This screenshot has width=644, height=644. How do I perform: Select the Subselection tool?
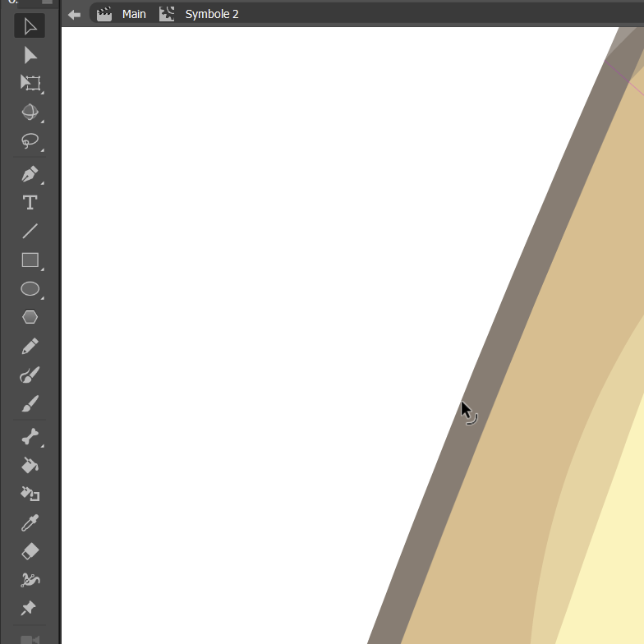pyautogui.click(x=30, y=55)
